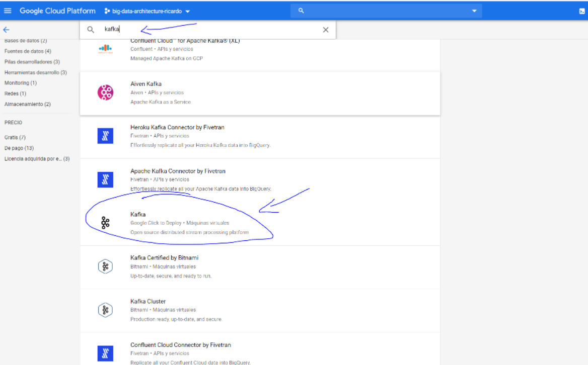Open the hamburger navigation menu
The width and height of the screenshot is (588, 365).
(8, 11)
